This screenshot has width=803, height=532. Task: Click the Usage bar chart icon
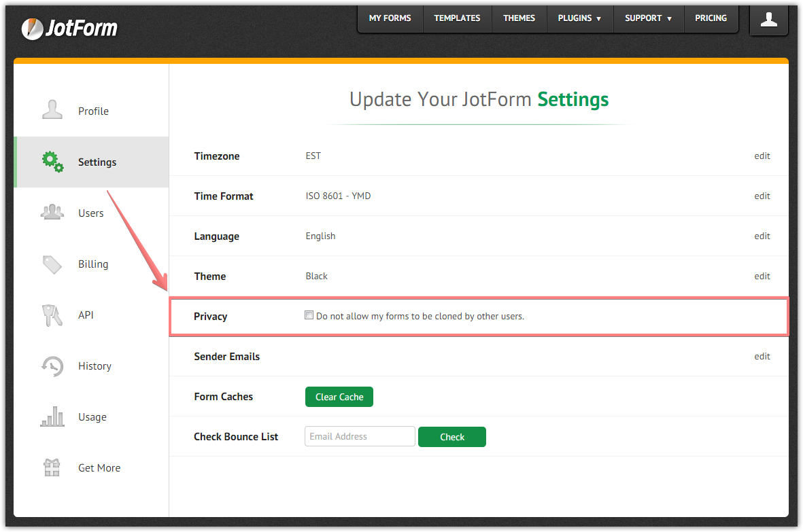coord(52,416)
